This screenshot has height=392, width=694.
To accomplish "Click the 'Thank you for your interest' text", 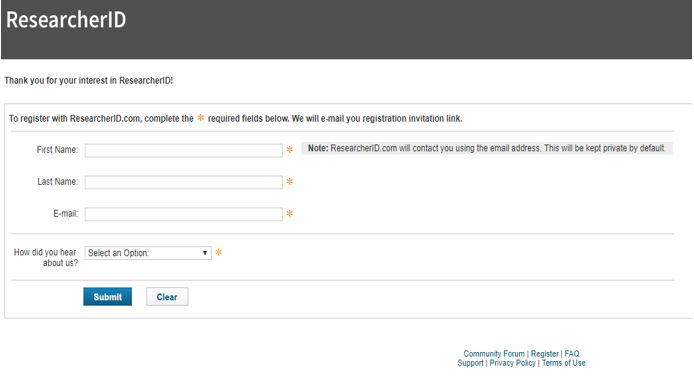I will [x=89, y=81].
